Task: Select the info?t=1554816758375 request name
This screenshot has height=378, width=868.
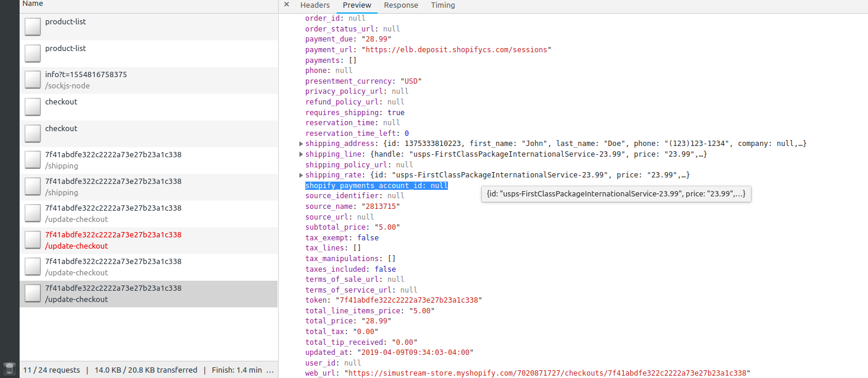Action: click(x=86, y=75)
